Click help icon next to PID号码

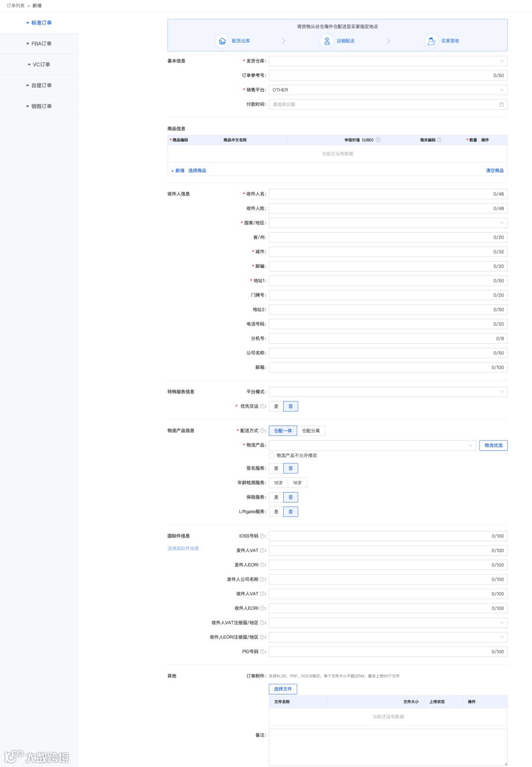click(262, 652)
